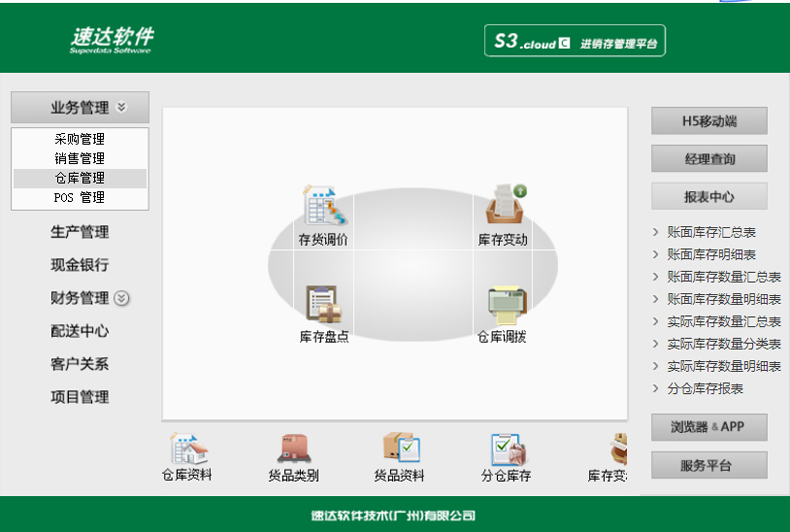Open 分仓库存报表 report link
Image resolution: width=790 pixels, height=532 pixels.
point(705,388)
